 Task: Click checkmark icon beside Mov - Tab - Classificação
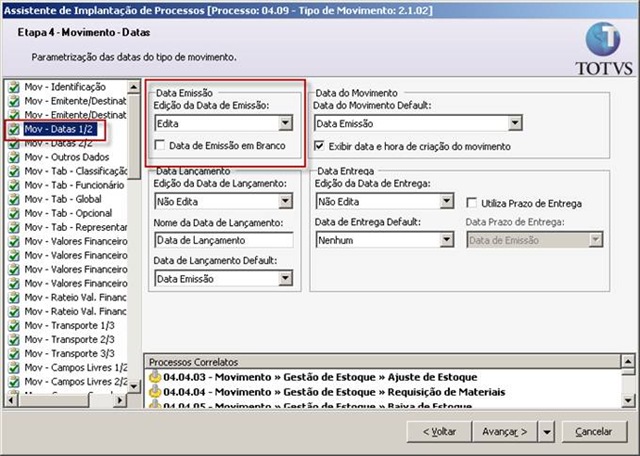point(14,171)
